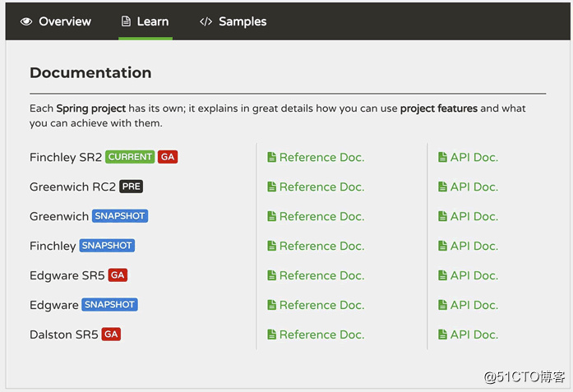The image size is (573, 392).
Task: Open API Doc. for Edgware SNAPSHOT
Action: (468, 305)
